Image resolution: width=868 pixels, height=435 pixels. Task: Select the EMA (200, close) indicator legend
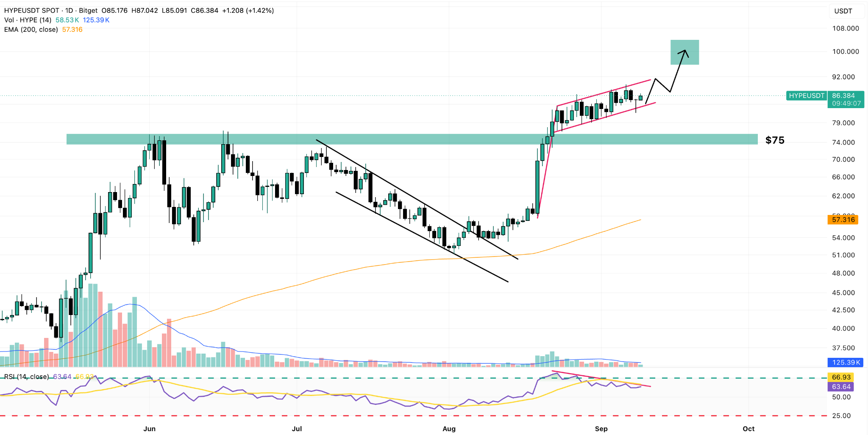click(x=31, y=30)
